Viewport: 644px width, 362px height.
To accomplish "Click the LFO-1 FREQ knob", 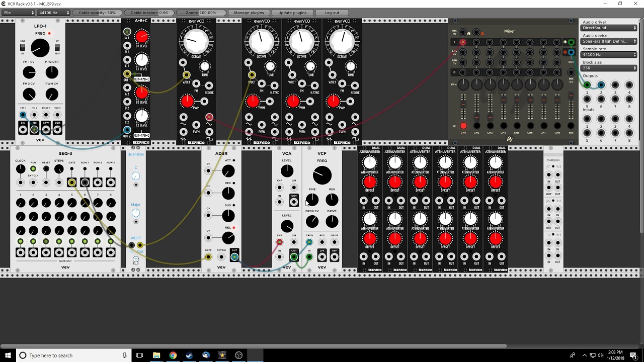I will coord(40,48).
